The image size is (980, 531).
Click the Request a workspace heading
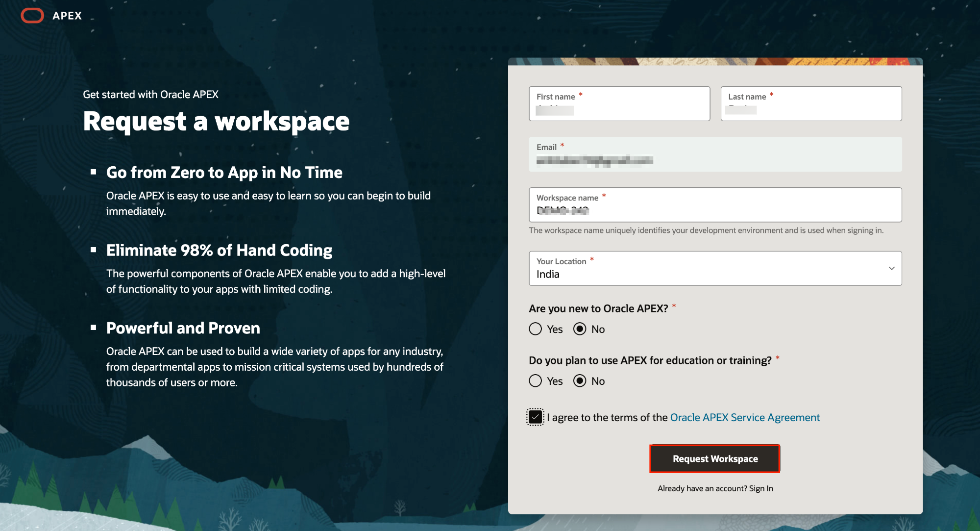pyautogui.click(x=216, y=121)
